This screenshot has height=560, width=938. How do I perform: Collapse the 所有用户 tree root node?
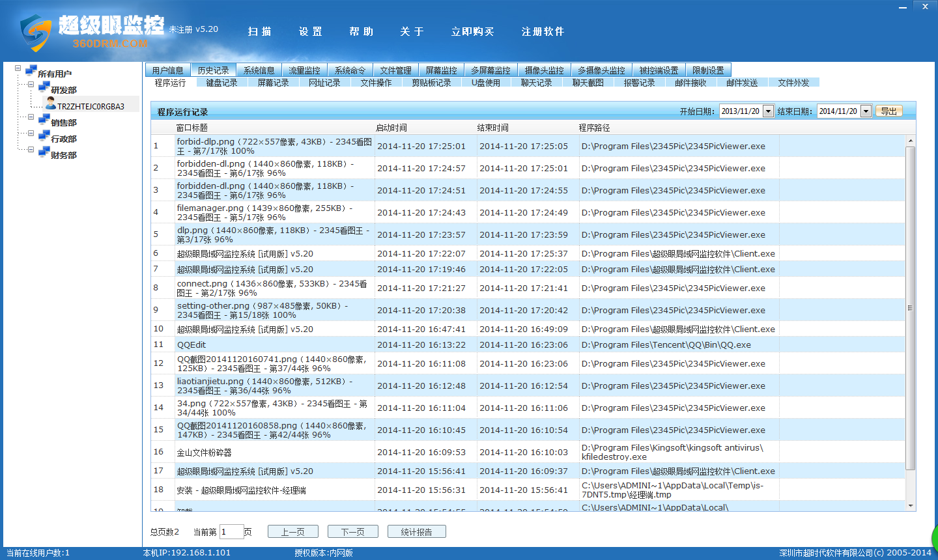[x=18, y=68]
